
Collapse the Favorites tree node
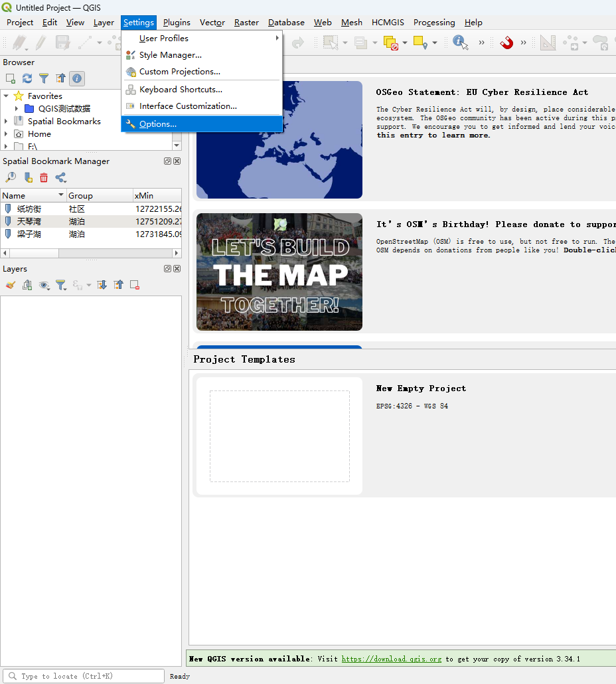click(x=6, y=96)
